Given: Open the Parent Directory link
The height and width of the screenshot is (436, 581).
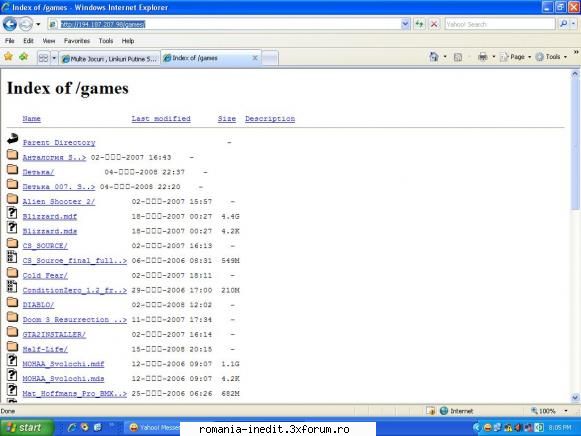Looking at the screenshot, I should click(59, 143).
